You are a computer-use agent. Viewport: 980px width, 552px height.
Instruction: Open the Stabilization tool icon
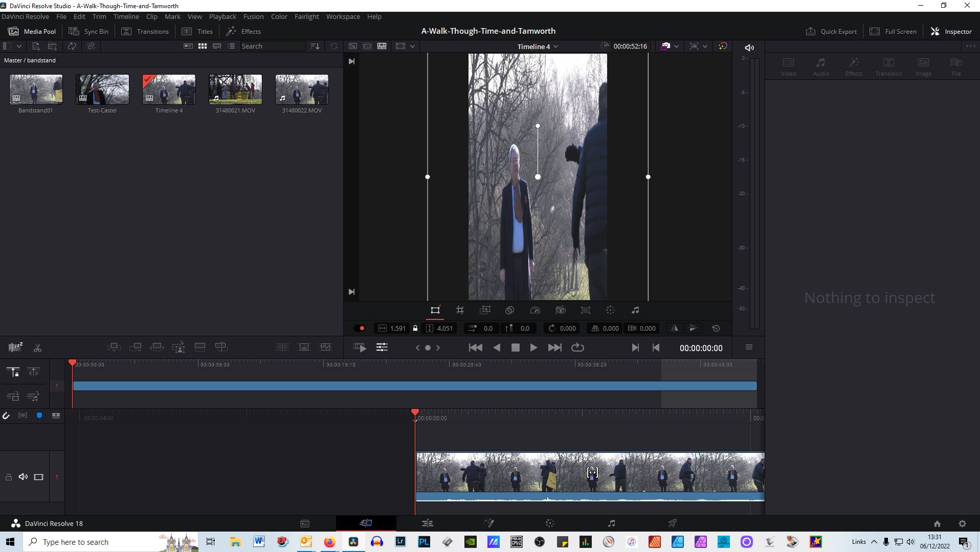561,310
